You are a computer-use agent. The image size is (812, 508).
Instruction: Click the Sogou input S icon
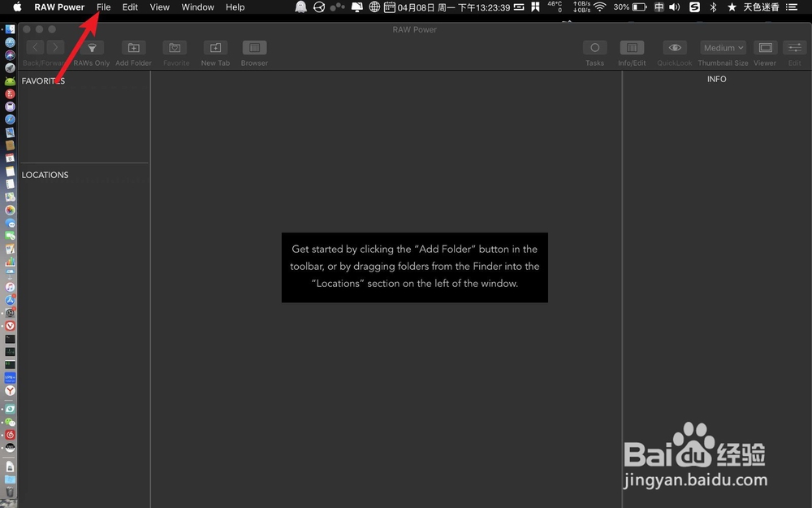694,7
